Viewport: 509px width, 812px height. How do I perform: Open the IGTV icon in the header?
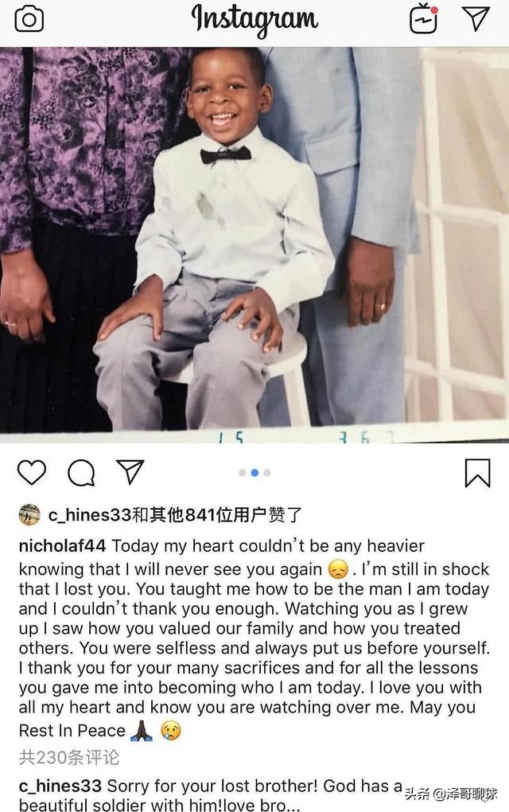pyautogui.click(x=423, y=19)
